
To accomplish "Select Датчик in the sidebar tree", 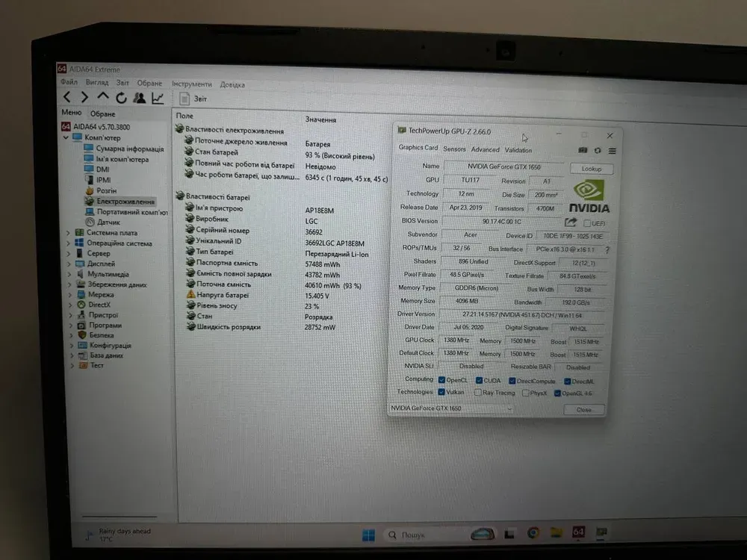I will click(108, 222).
